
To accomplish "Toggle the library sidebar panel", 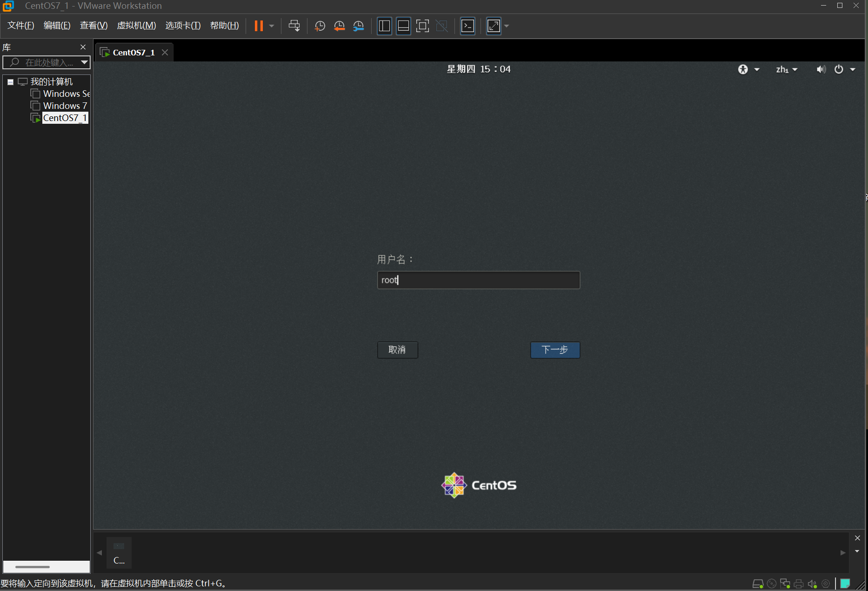I will pyautogui.click(x=384, y=26).
